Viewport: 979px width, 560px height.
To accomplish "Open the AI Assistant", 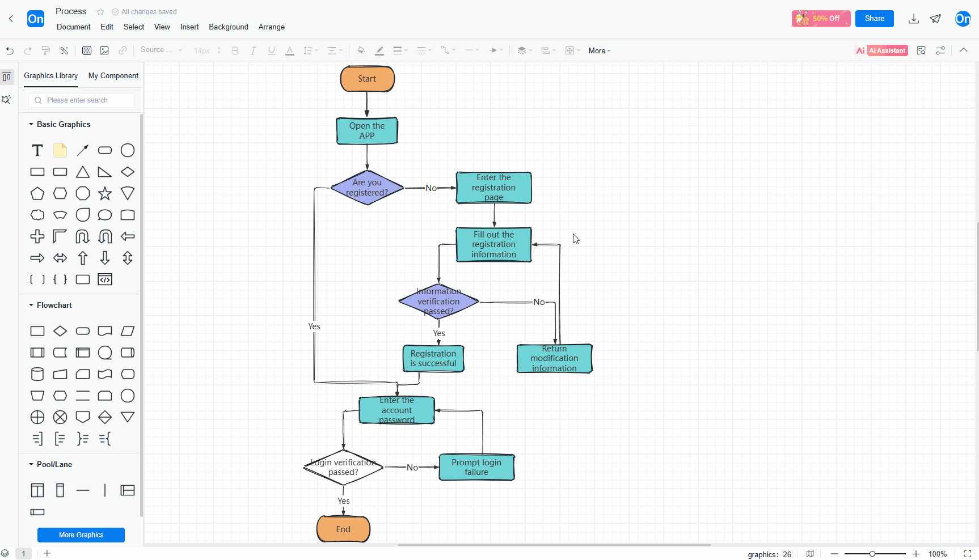I will (881, 50).
